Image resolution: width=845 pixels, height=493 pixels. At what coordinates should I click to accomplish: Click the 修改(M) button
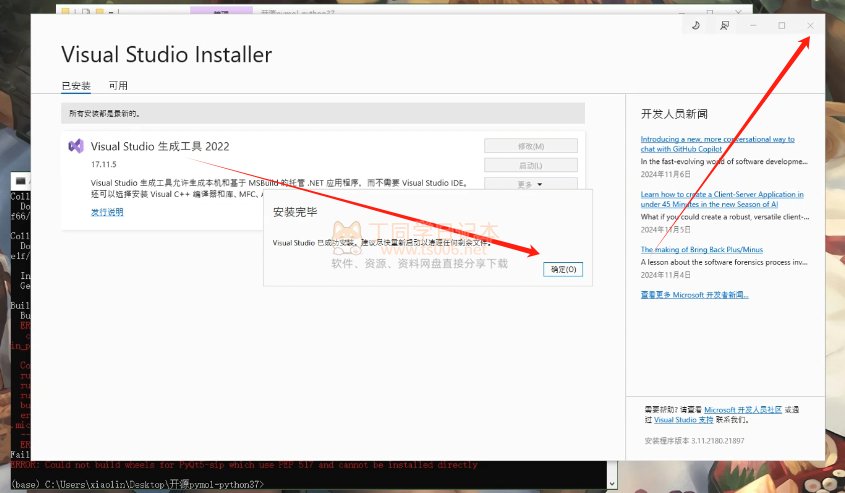coord(531,146)
